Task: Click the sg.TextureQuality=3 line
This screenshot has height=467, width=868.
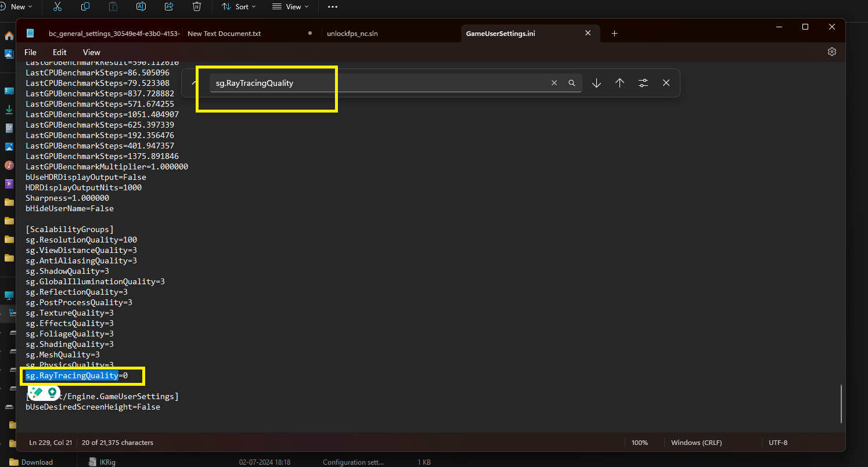Action: click(70, 313)
